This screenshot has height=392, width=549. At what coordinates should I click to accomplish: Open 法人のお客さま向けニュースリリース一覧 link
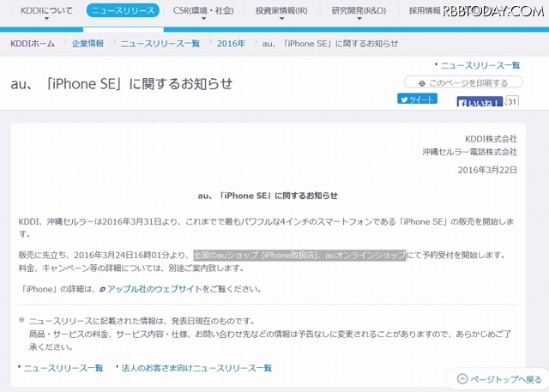(196, 368)
